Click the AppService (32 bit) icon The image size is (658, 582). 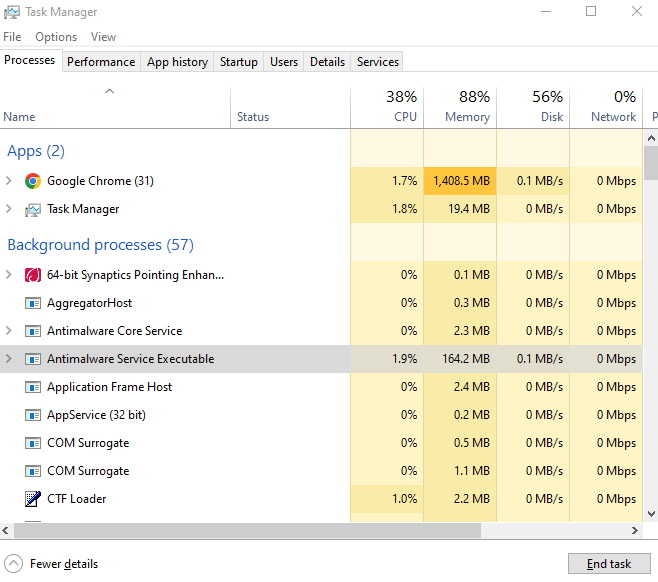[x=33, y=415]
